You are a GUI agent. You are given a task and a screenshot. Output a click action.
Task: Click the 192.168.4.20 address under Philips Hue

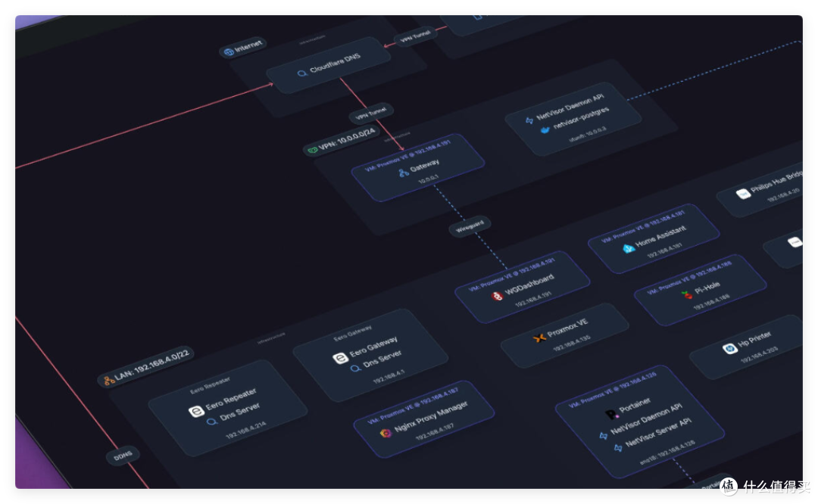click(783, 194)
